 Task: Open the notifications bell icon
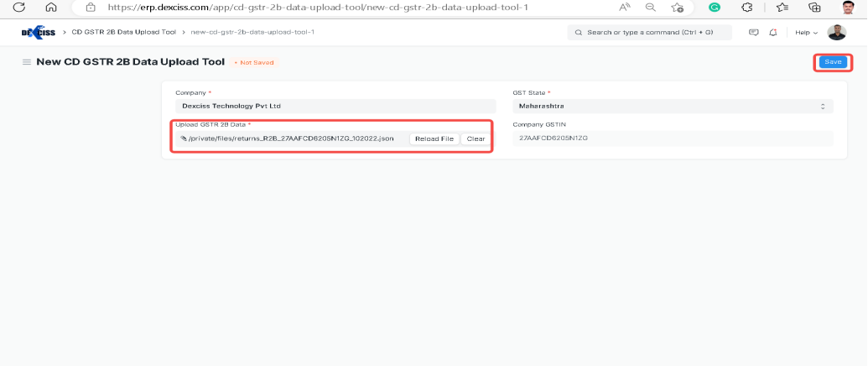pos(772,33)
